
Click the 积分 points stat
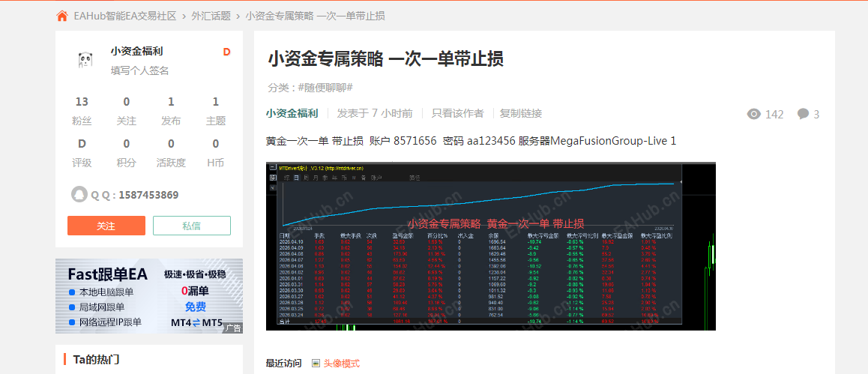coord(126,153)
